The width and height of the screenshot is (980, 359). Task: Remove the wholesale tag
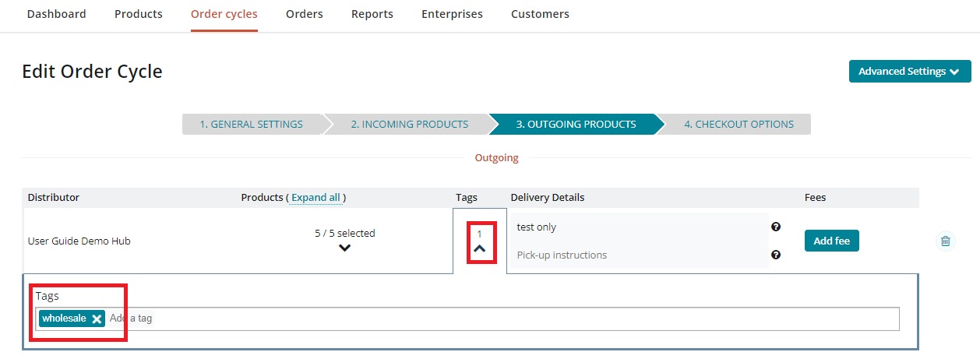click(97, 319)
